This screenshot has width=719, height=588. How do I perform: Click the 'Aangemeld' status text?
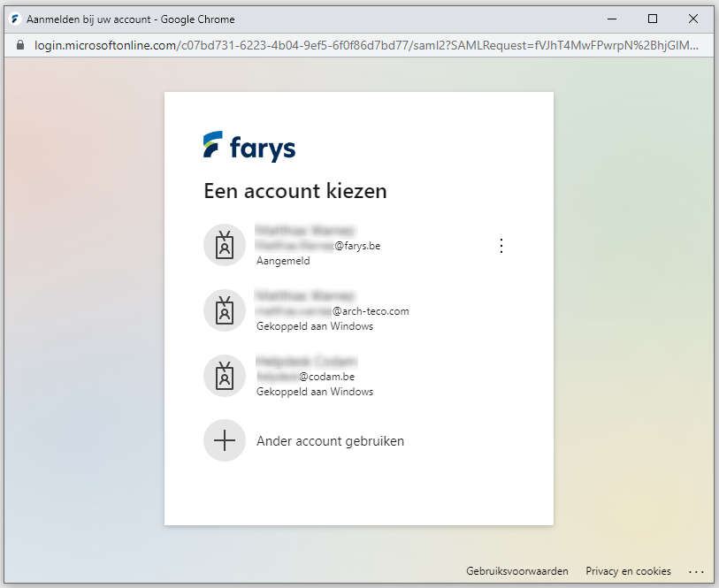283,261
